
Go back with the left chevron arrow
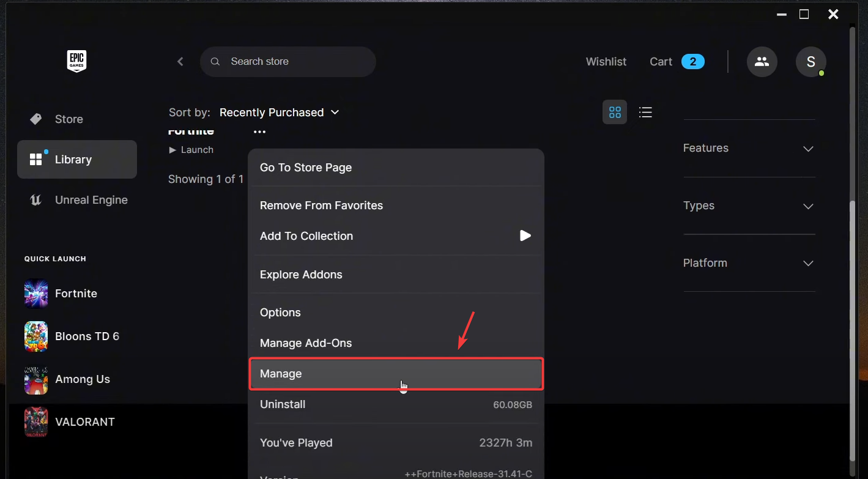click(x=180, y=61)
